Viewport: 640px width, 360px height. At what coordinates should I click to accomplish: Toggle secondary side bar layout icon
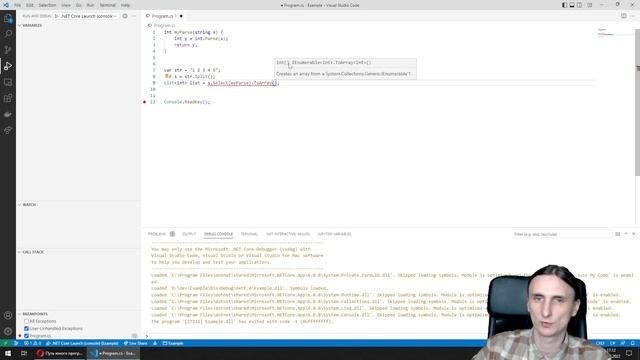pos(580,5)
